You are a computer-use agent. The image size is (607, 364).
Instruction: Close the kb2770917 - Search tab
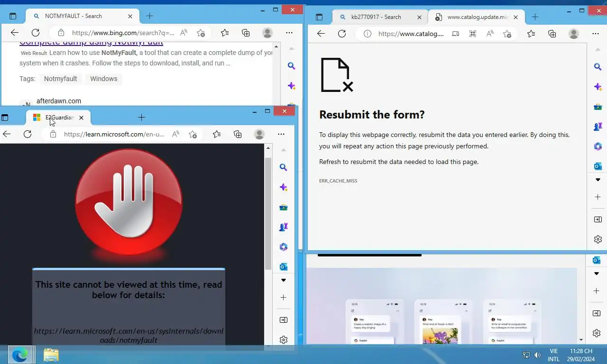[x=419, y=17]
